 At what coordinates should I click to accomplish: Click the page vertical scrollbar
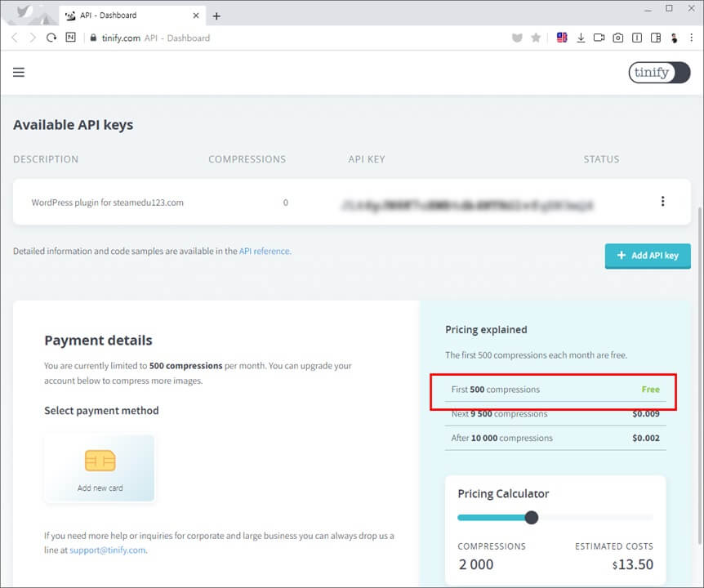point(701,376)
